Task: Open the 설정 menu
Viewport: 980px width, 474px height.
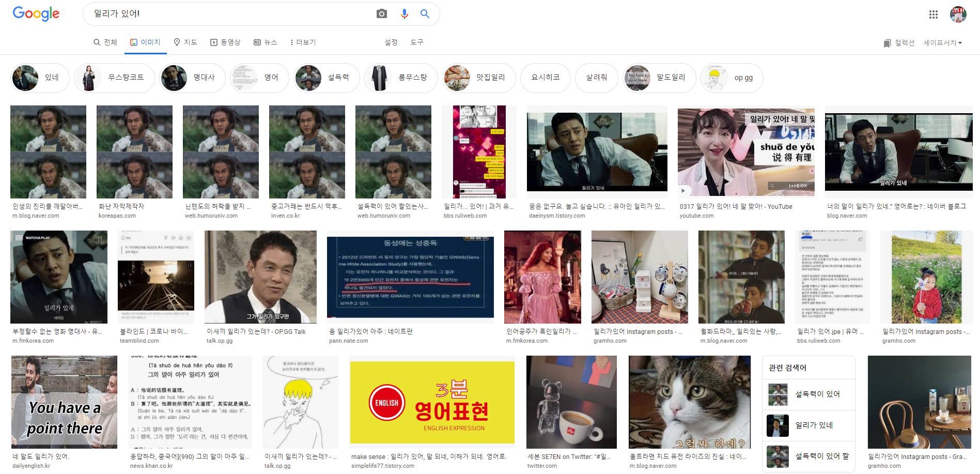Action: [391, 42]
